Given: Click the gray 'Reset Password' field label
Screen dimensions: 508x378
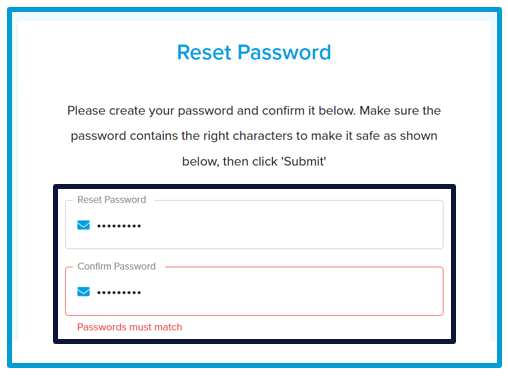Looking at the screenshot, I should click(x=112, y=200).
